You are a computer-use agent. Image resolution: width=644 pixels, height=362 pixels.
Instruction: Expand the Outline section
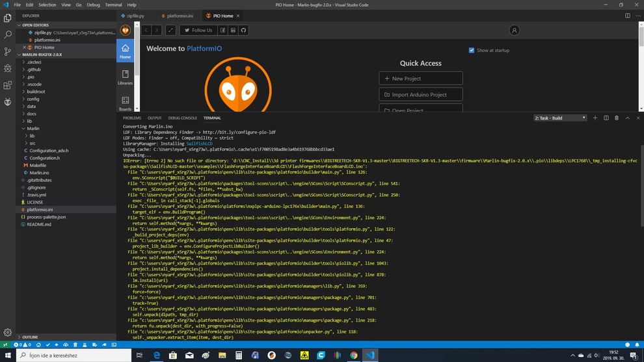click(x=30, y=337)
